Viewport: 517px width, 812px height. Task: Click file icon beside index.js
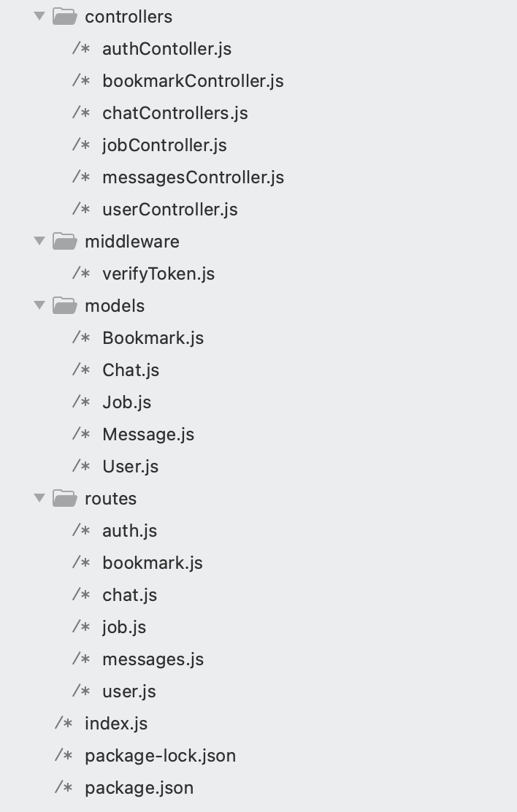(64, 722)
